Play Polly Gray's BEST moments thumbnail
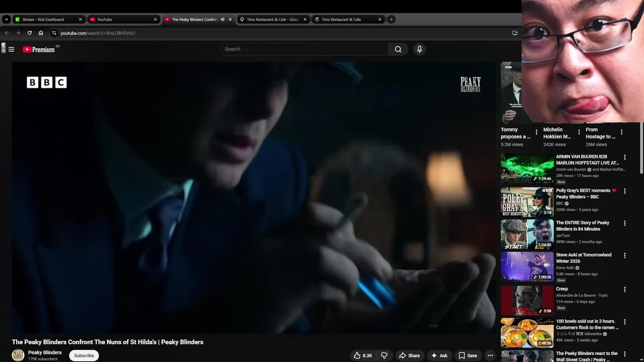 coord(527,202)
